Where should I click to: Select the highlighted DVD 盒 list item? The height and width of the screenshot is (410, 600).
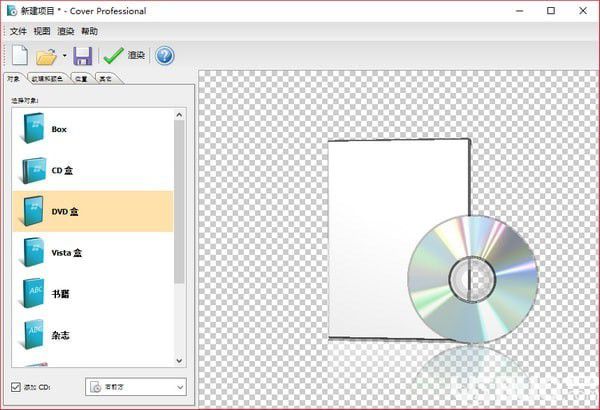pyautogui.click(x=93, y=211)
